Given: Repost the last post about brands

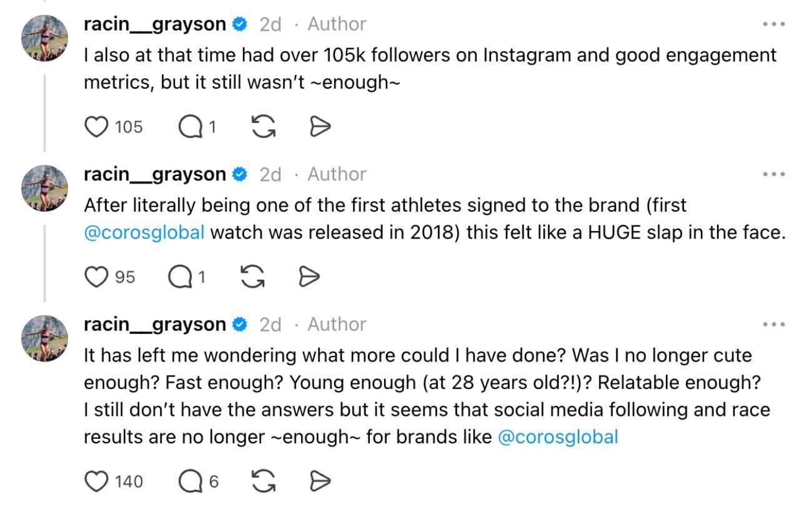Looking at the screenshot, I should coord(264,481).
